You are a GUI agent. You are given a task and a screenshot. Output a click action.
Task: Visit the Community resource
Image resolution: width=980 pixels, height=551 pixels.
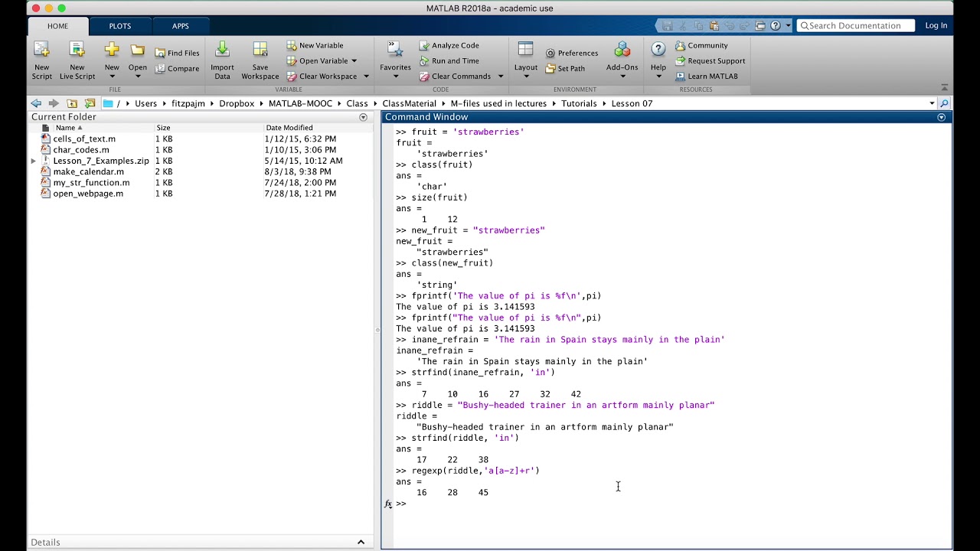point(701,45)
